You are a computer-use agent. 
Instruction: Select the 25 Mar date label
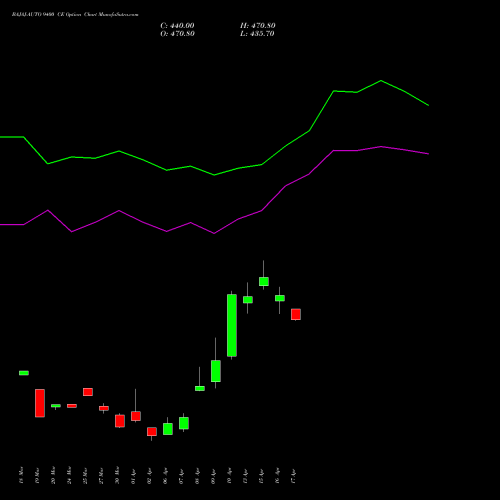pyautogui.click(x=85, y=475)
